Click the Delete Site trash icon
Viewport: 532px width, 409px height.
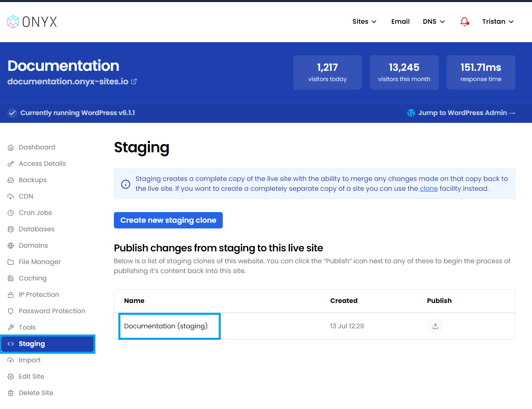(11, 393)
